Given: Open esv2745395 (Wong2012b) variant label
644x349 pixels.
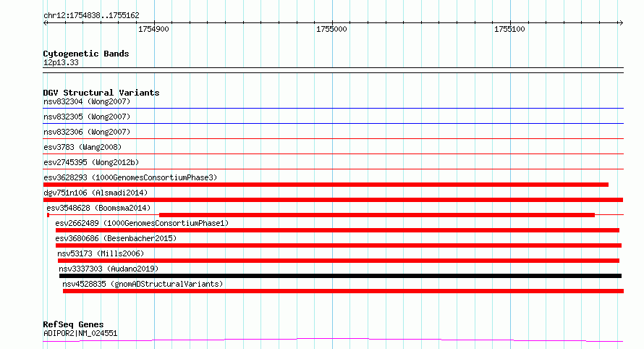Looking at the screenshot, I should tap(91, 162).
